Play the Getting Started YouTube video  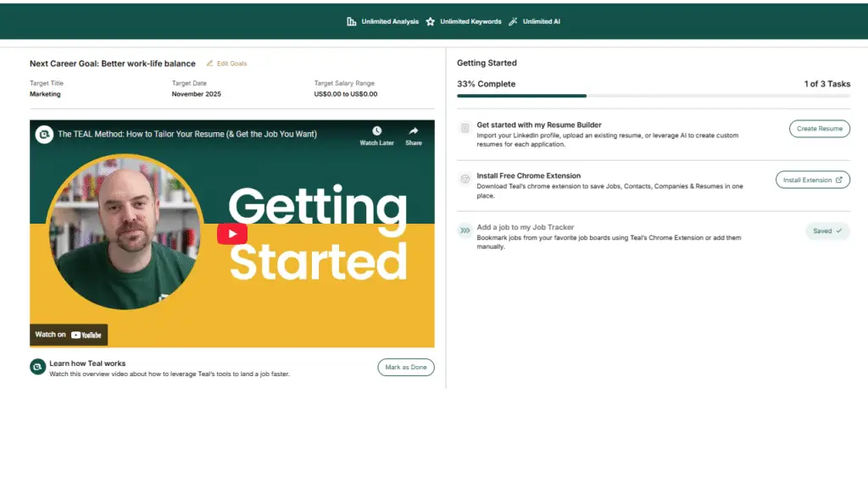pyautogui.click(x=232, y=234)
